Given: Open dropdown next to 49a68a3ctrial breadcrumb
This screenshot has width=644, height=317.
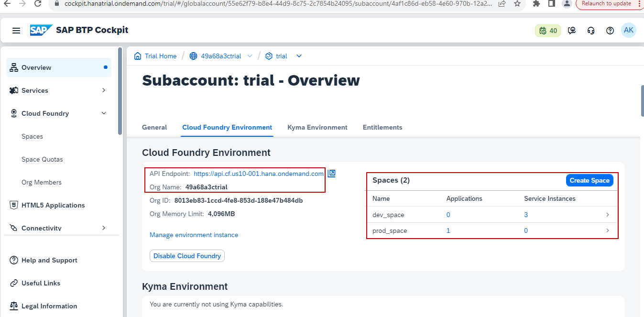Looking at the screenshot, I should [x=250, y=56].
